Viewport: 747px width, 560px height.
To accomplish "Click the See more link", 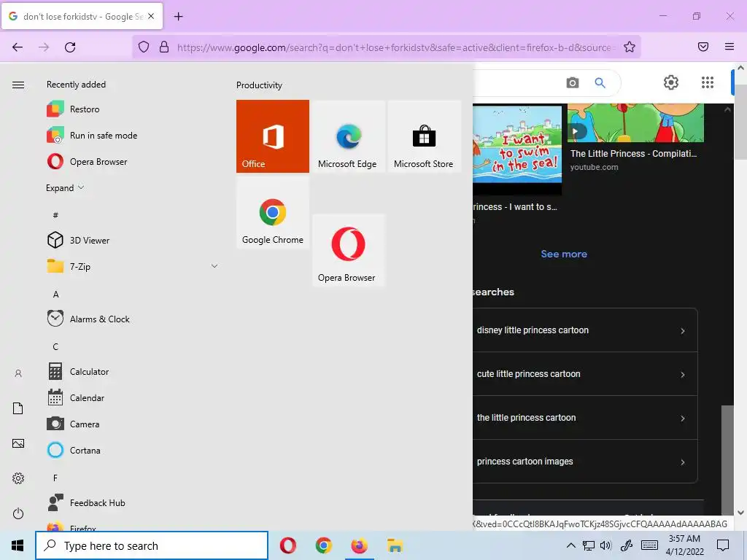I will [564, 254].
